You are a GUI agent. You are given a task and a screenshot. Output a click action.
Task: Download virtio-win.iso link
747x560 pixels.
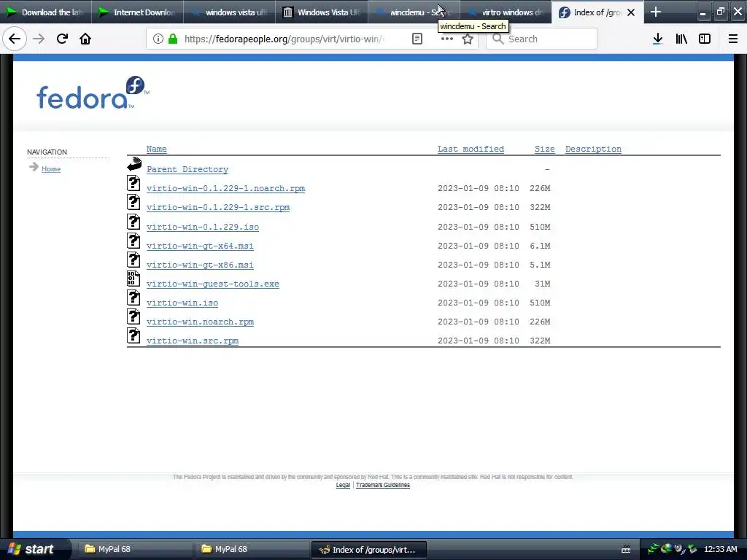[x=182, y=303]
